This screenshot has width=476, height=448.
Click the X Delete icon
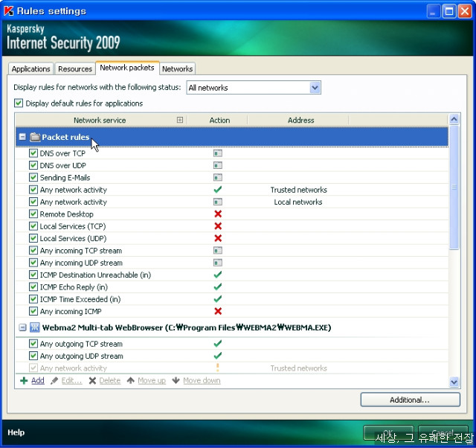coord(92,380)
